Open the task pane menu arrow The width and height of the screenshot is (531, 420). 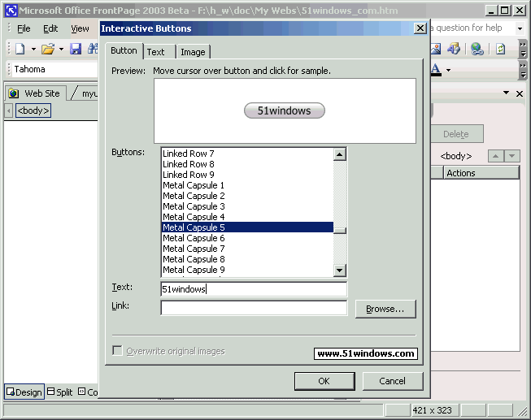coord(505,94)
